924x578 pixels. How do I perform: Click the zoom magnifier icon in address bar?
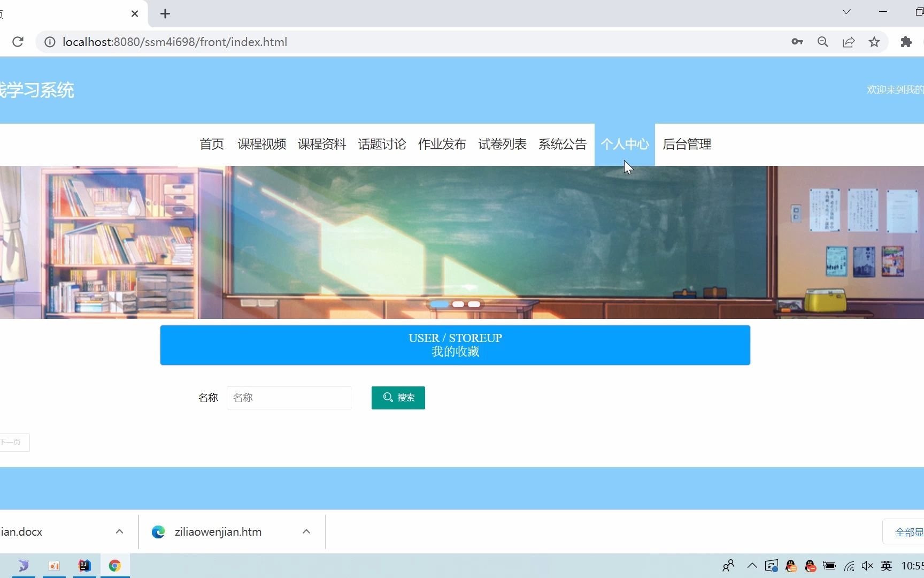coord(823,42)
